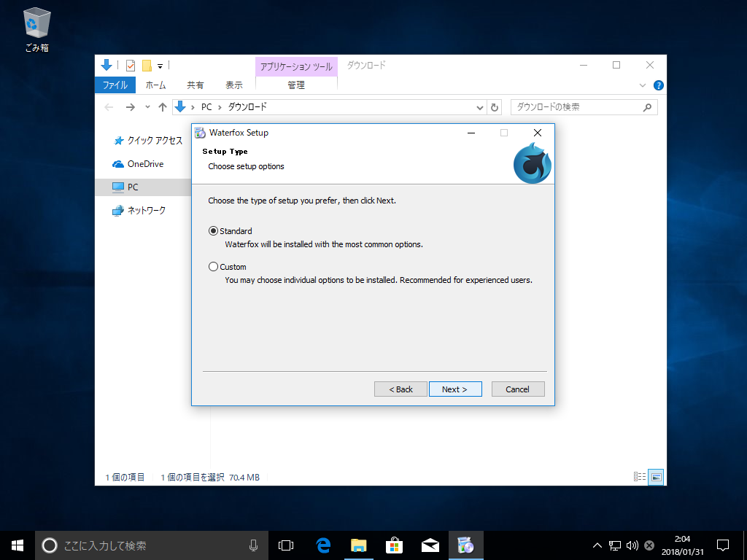
Task: Open the 表示 ribbon tab
Action: (234, 85)
